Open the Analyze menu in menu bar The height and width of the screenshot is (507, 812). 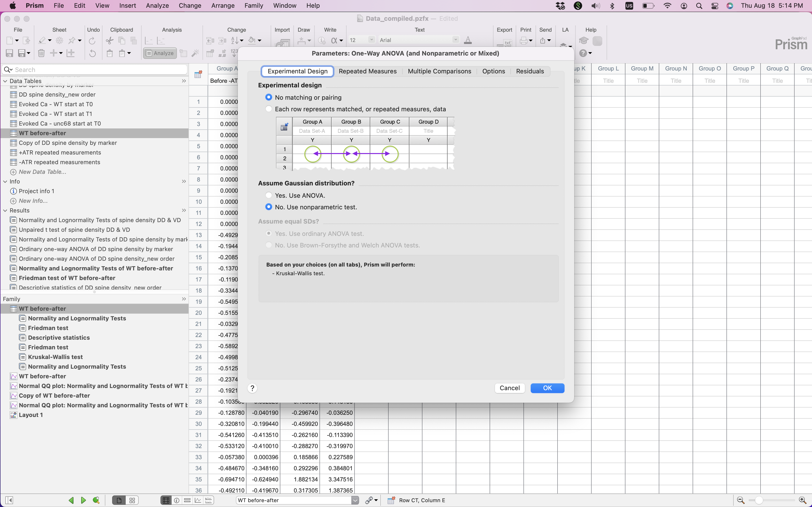click(157, 6)
